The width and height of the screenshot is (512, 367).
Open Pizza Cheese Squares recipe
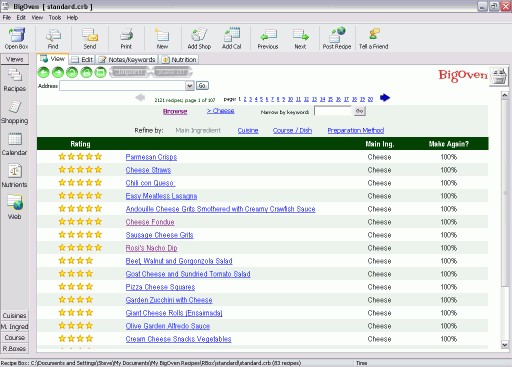(160, 287)
